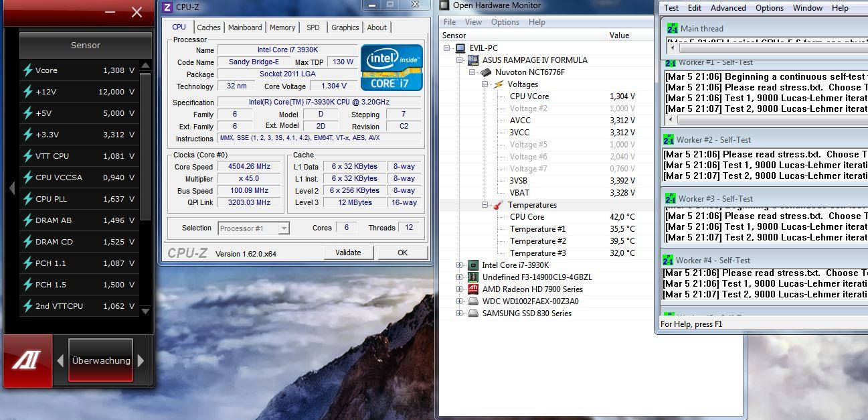Switch to the Mainboard tab

(245, 27)
